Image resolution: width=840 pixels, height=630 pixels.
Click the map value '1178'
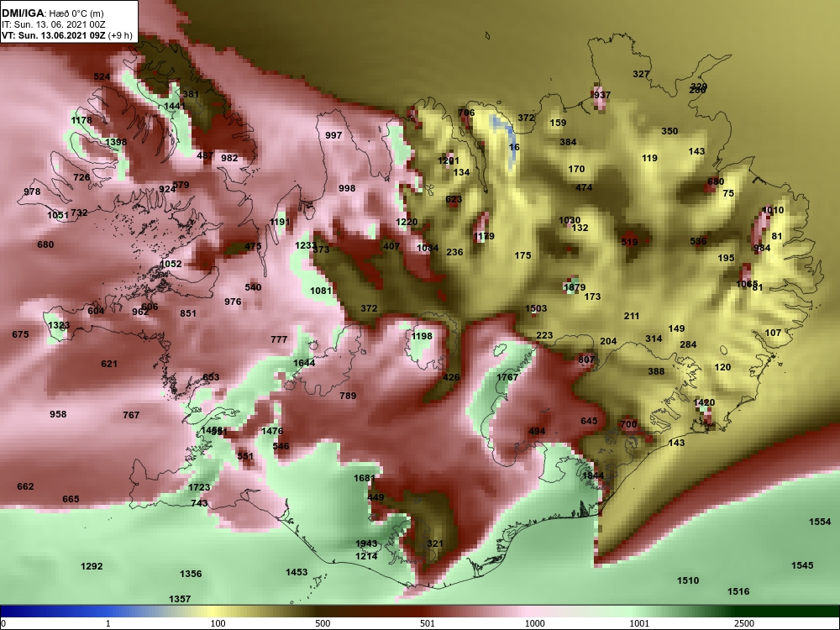pyautogui.click(x=81, y=120)
